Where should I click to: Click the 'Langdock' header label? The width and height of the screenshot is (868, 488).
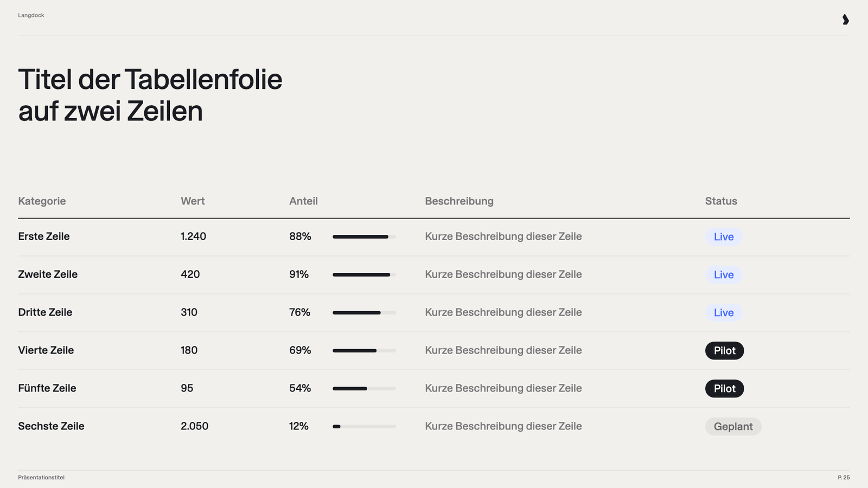pos(31,15)
